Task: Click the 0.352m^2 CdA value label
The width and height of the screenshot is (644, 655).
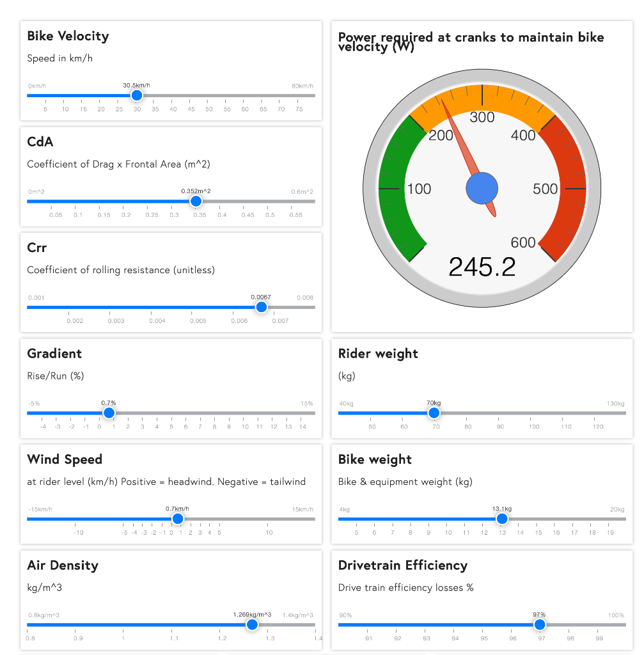Action: 196,190
